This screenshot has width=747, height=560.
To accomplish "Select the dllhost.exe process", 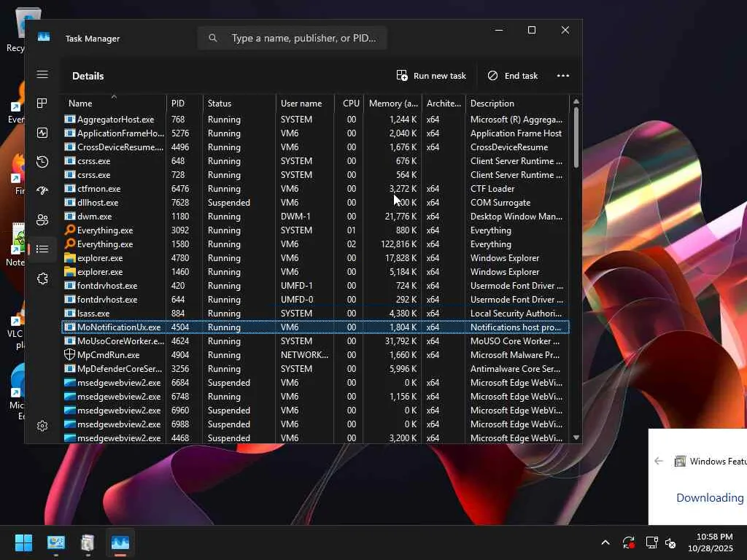I will (315, 203).
